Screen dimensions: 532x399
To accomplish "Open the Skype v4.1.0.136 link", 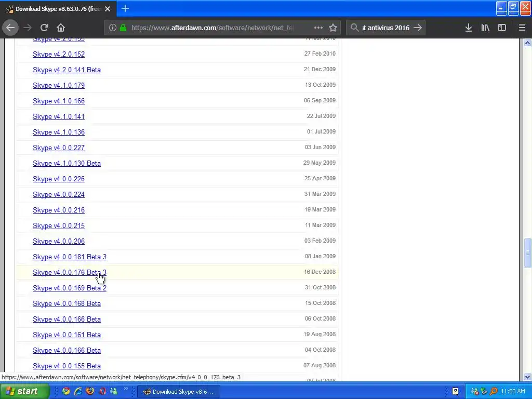I will point(59,132).
